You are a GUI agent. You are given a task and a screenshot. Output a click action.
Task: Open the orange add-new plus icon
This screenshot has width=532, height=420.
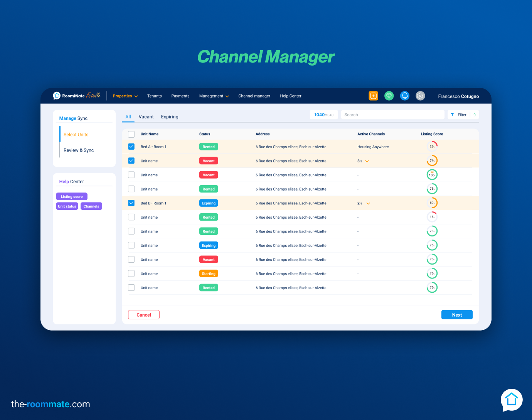coord(374,96)
